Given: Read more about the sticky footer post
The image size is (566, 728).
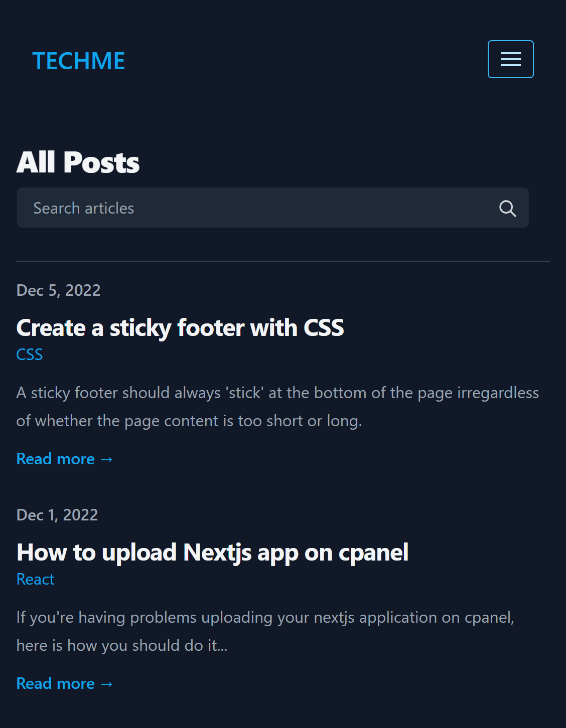Looking at the screenshot, I should (x=56, y=459).
